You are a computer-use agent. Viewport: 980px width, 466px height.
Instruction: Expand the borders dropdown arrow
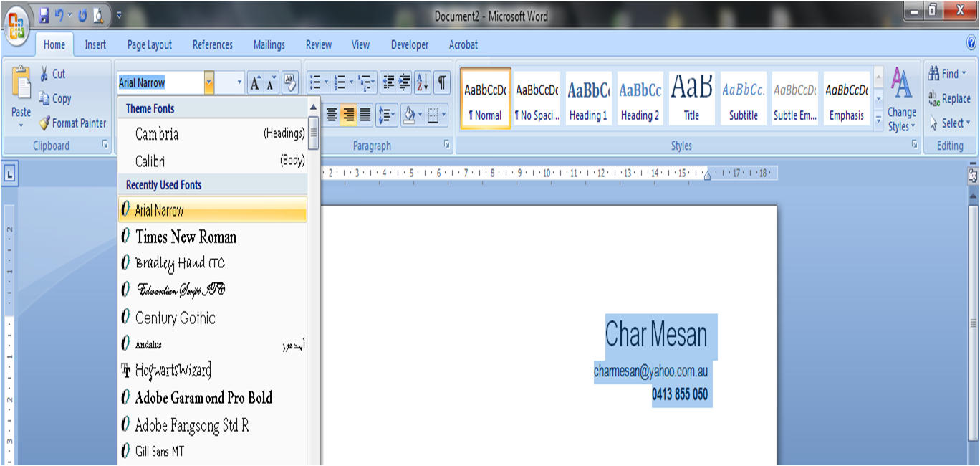tap(443, 114)
